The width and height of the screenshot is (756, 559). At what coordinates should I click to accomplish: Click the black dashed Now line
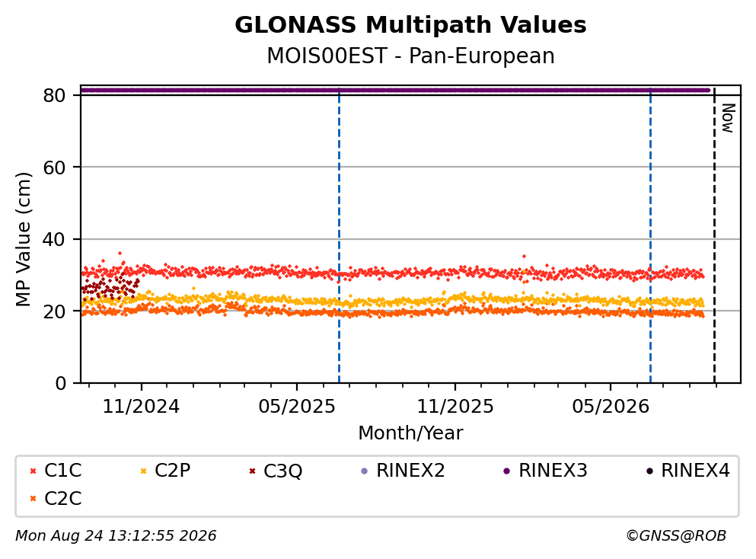714,235
